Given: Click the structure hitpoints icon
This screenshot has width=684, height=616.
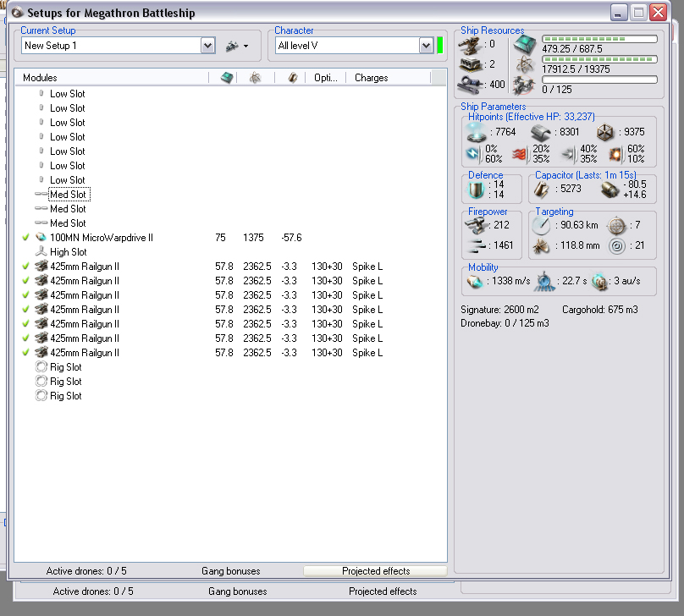Looking at the screenshot, I should tap(604, 132).
